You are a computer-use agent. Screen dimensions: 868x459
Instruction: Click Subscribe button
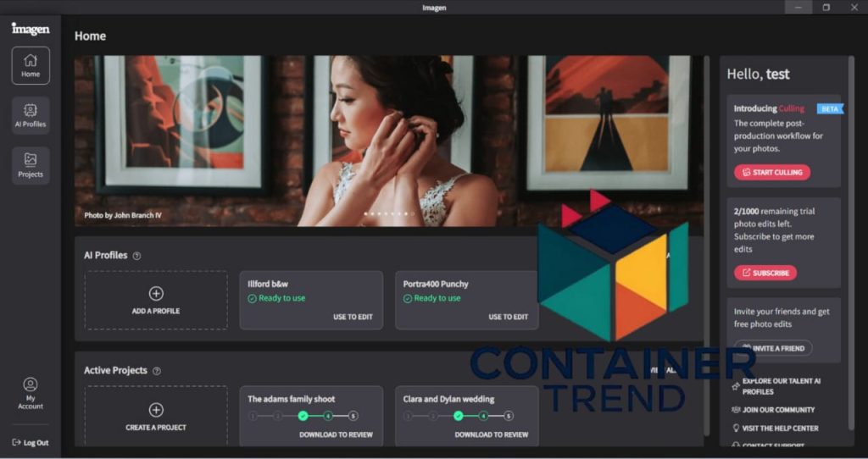(765, 273)
